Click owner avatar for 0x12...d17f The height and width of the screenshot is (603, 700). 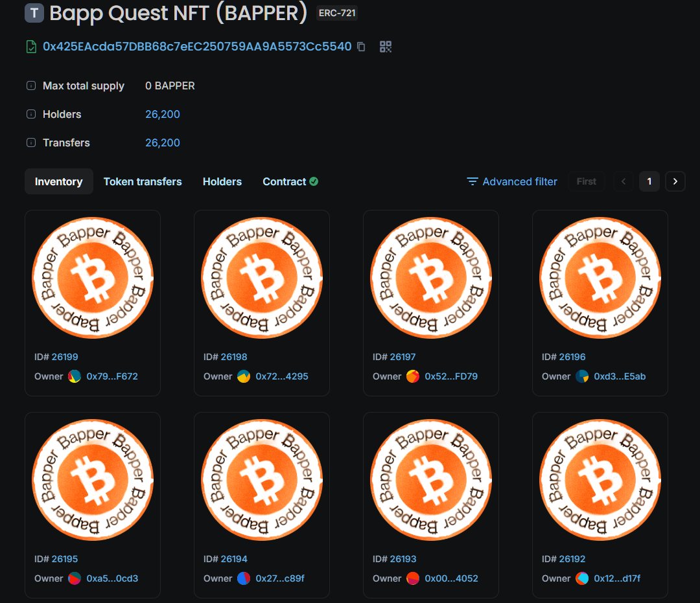click(x=582, y=578)
